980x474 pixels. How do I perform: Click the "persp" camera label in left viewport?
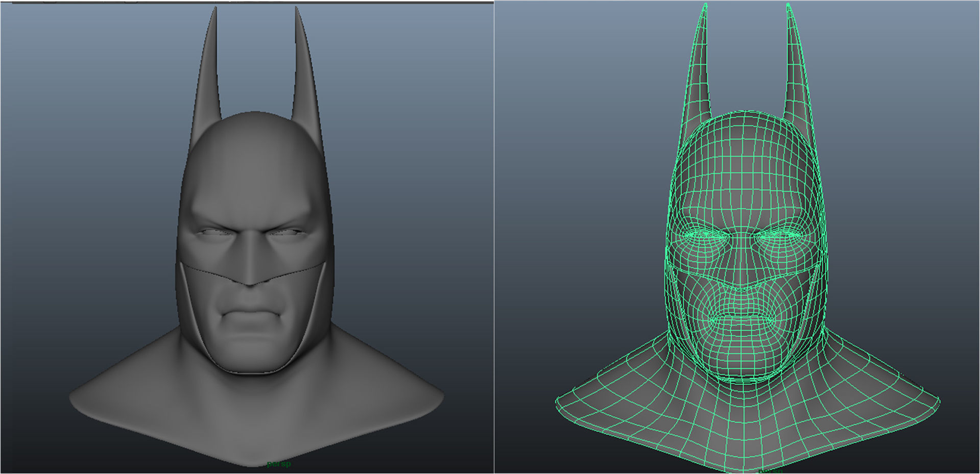[279, 464]
